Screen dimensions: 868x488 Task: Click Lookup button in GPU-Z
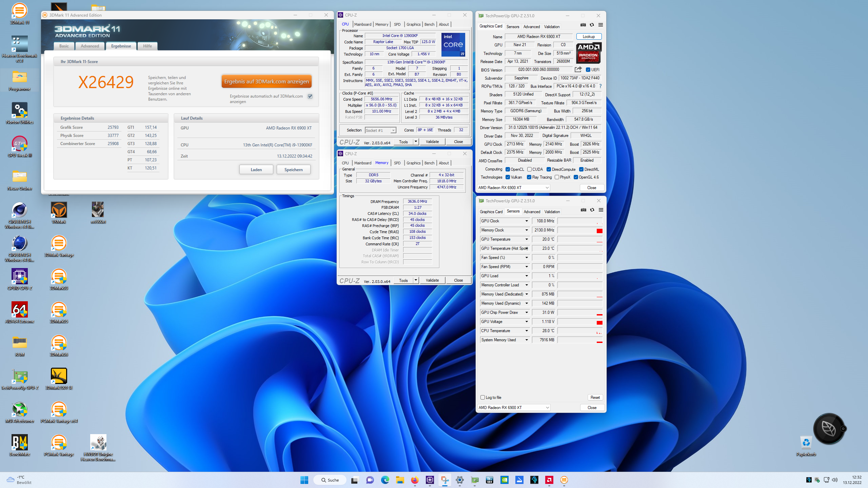(589, 37)
